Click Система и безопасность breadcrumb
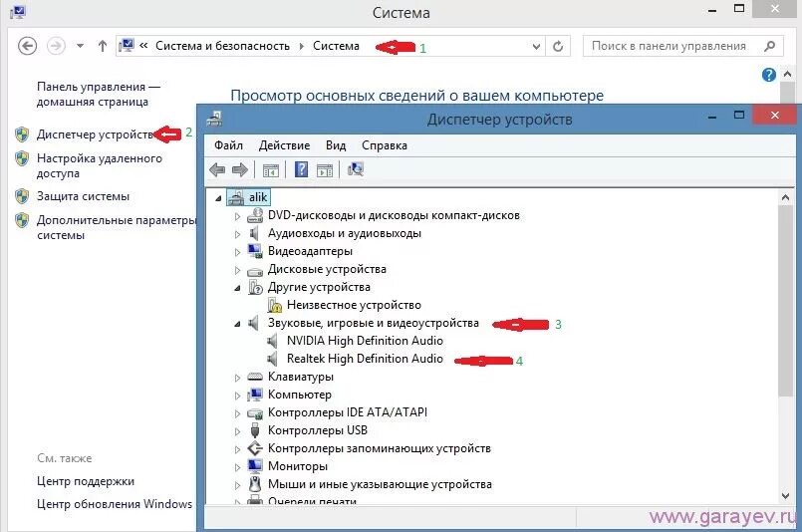Viewport: 802px width, 532px height. (222, 46)
